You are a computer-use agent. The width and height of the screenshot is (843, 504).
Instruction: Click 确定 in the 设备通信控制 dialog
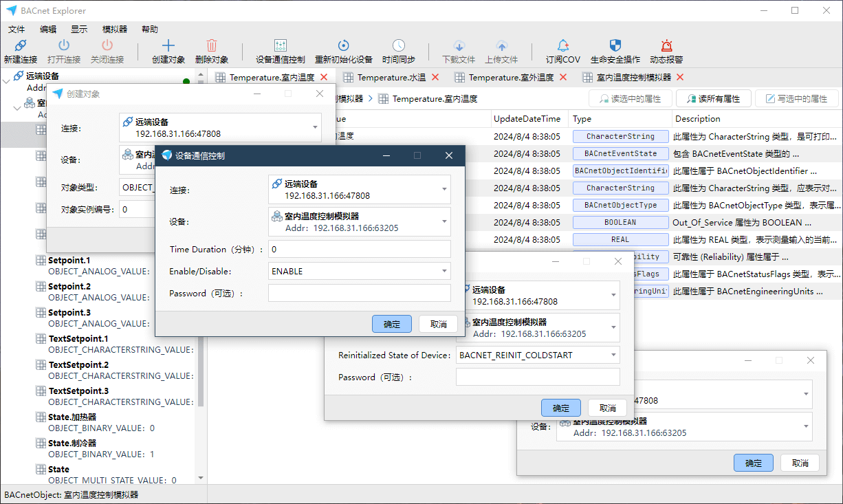coord(391,324)
